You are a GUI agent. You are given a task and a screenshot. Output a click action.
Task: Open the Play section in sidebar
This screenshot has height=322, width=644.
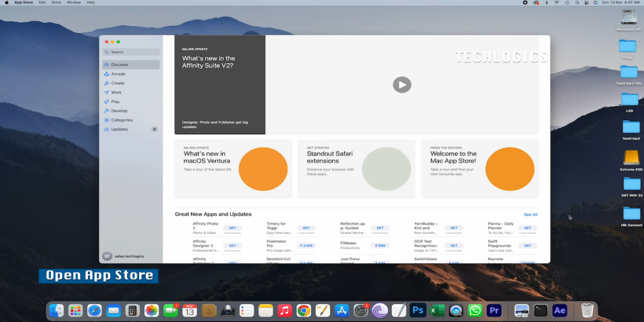coord(115,101)
